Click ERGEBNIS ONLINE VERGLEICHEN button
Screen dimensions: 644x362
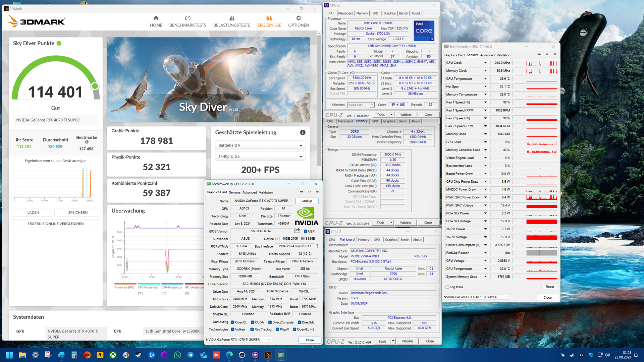coord(56,224)
